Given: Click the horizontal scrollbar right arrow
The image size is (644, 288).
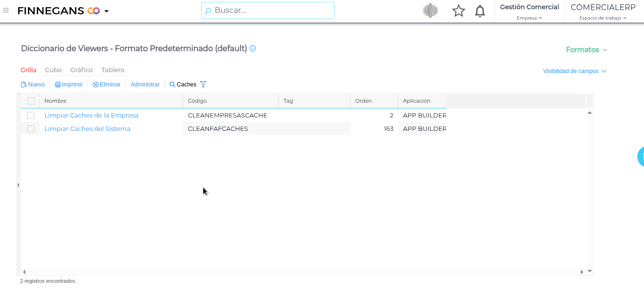Looking at the screenshot, I should pos(582,272).
